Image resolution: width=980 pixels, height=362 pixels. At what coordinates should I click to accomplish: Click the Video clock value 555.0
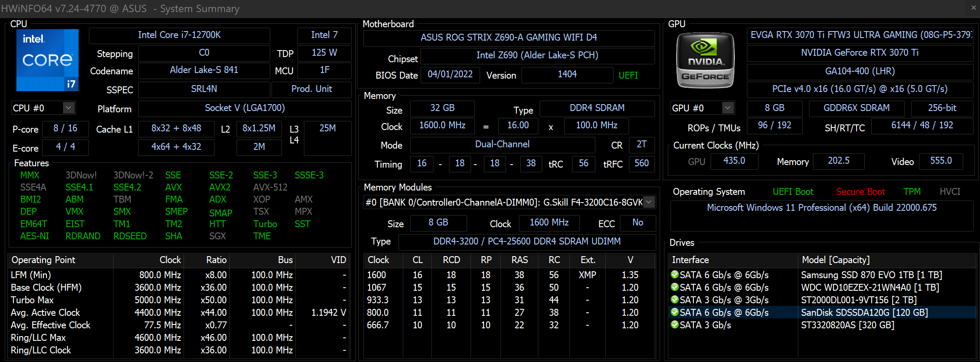941,161
